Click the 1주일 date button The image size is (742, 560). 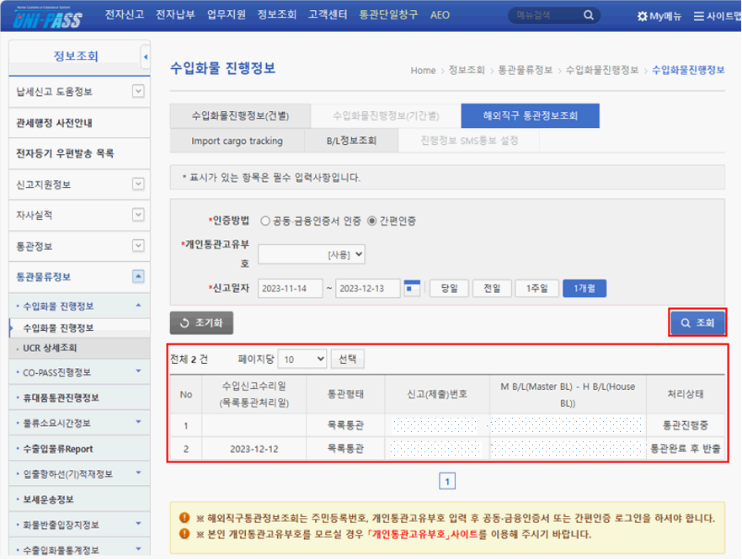click(536, 288)
